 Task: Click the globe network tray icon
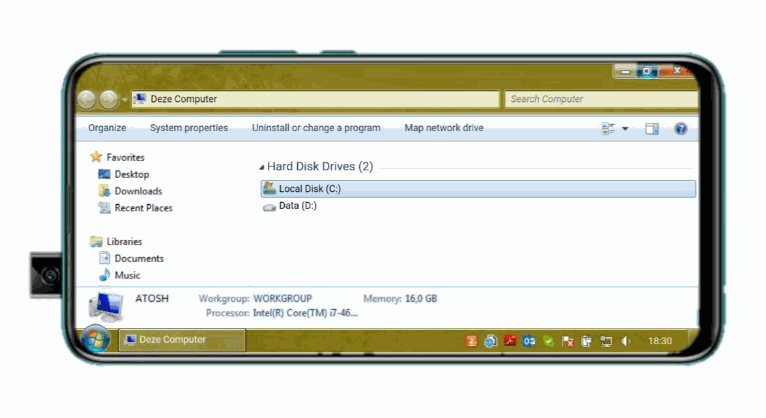pyautogui.click(x=490, y=341)
